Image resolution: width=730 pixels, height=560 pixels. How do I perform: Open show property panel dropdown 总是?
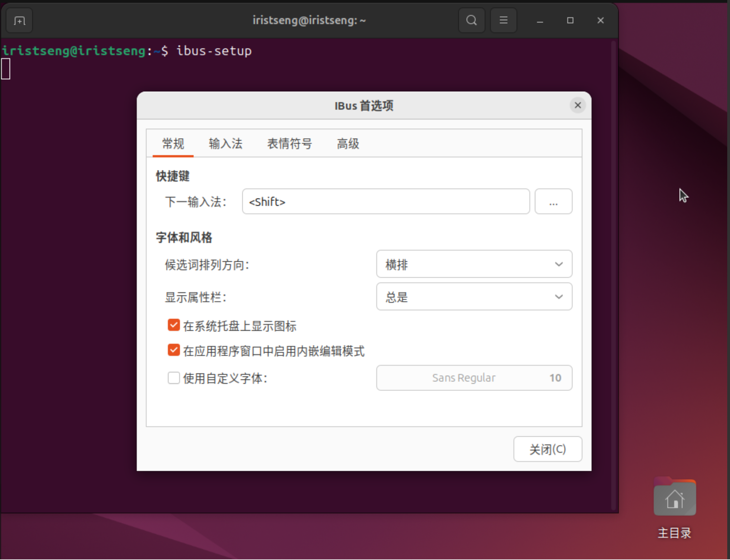click(x=474, y=297)
